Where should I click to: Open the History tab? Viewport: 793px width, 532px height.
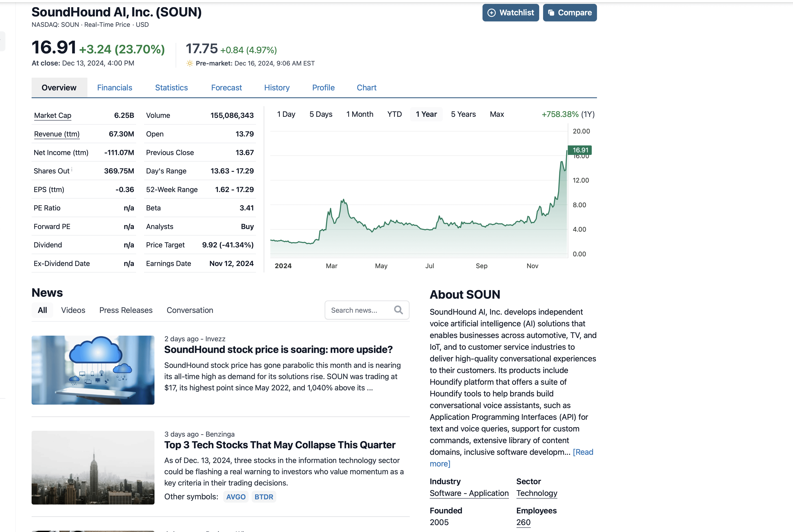tap(277, 88)
